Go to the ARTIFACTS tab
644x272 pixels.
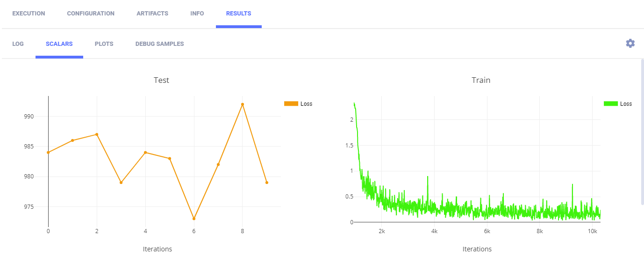[x=152, y=14]
